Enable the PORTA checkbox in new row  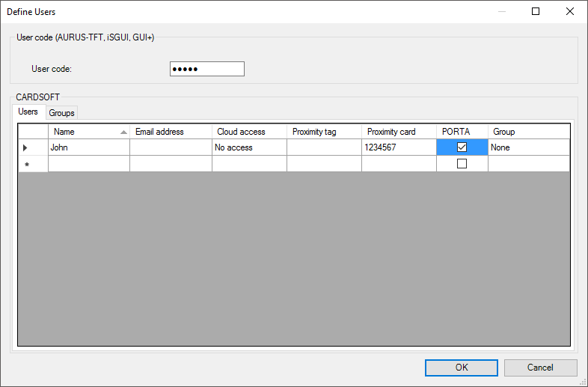point(462,164)
